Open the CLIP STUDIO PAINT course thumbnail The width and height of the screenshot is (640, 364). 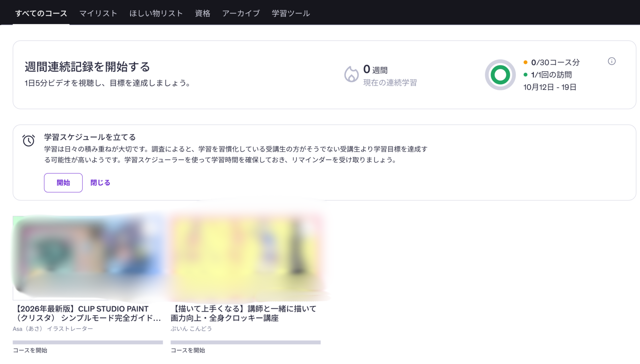click(x=88, y=258)
